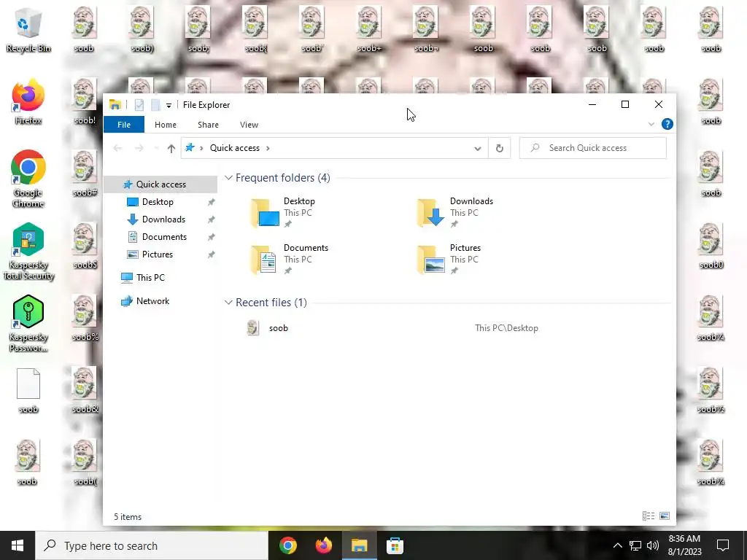Open the File menu tab
The width and height of the screenshot is (747, 560).
tap(124, 125)
